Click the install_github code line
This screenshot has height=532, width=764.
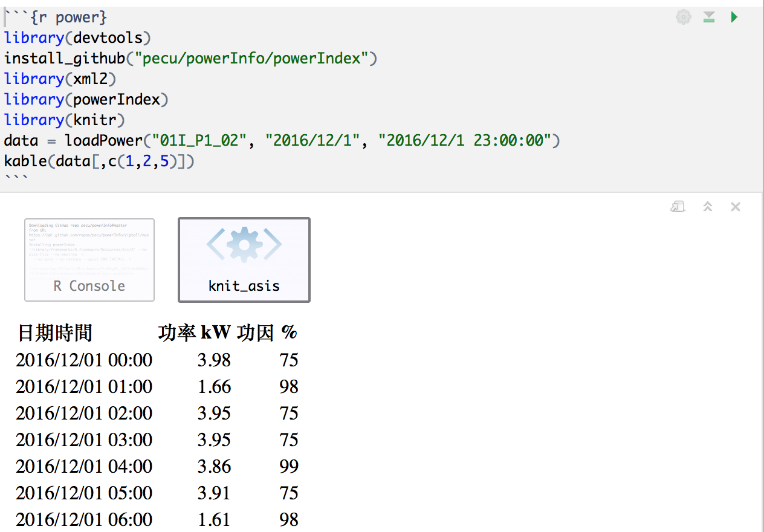(x=190, y=59)
